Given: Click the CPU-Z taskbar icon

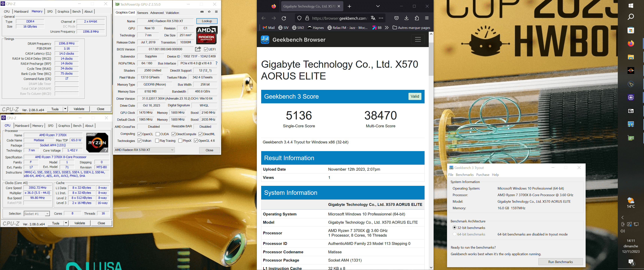Looking at the screenshot, I should click(631, 97).
